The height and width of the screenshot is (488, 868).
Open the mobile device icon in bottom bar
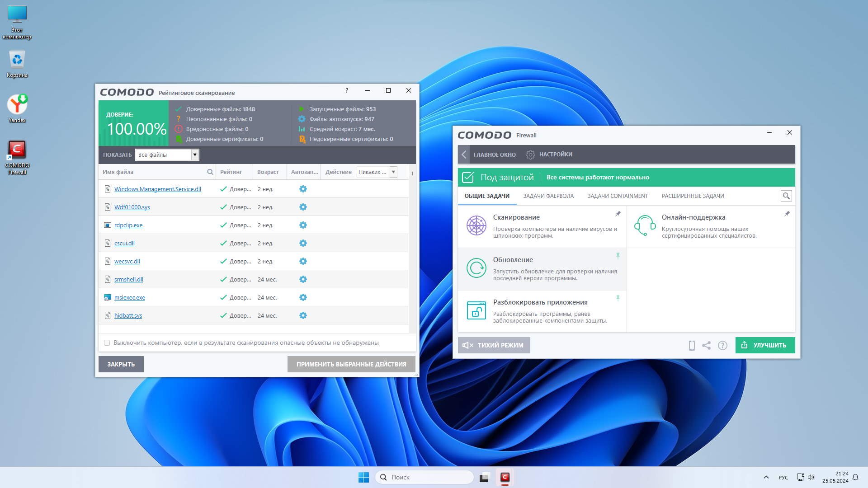[691, 346]
